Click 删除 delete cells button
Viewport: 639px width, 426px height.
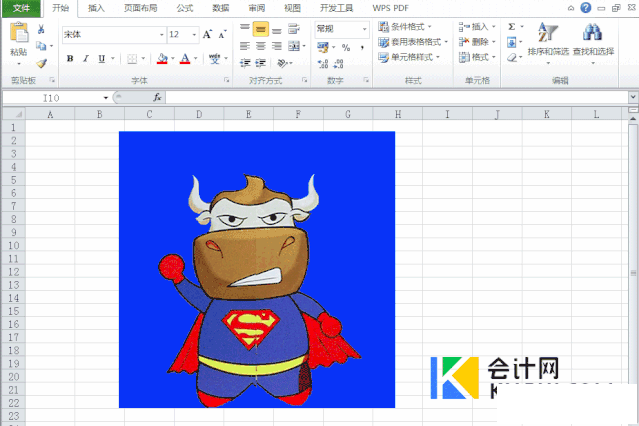(x=477, y=42)
